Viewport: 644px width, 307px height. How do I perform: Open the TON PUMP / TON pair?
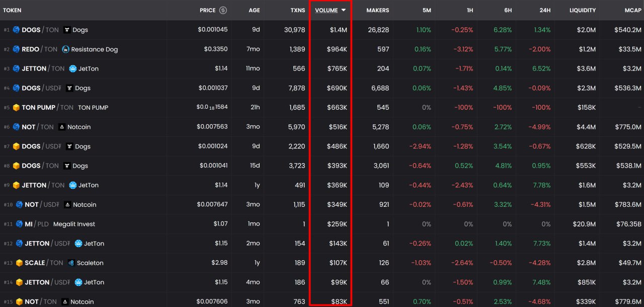322,107
